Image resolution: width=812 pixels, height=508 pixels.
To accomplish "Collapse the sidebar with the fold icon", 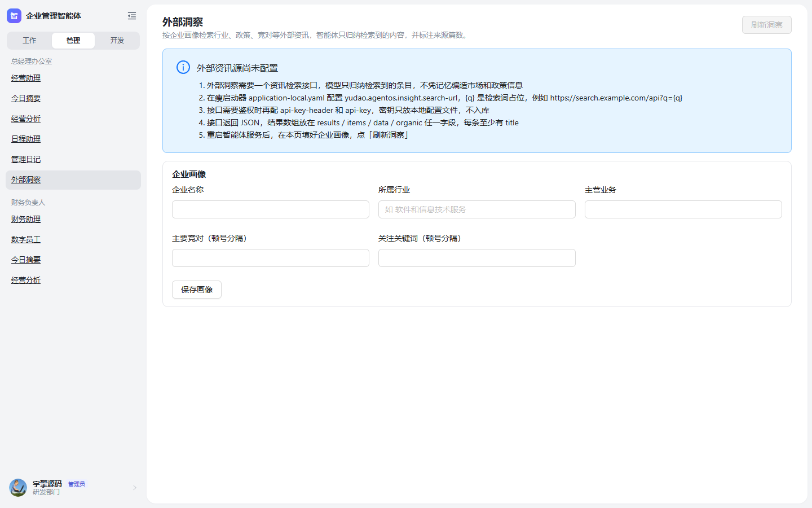I will tap(132, 16).
